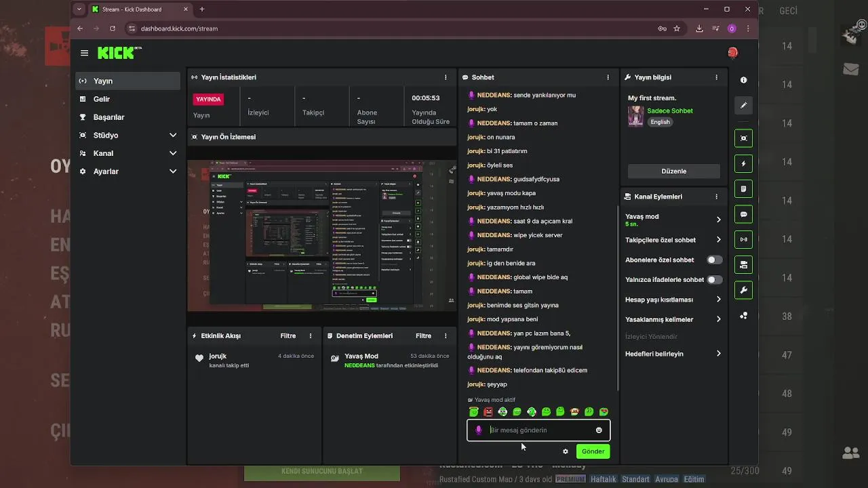The image size is (868, 488).
Task: Click the 'jorujk: mod yapsana beni' message
Action: (x=502, y=319)
